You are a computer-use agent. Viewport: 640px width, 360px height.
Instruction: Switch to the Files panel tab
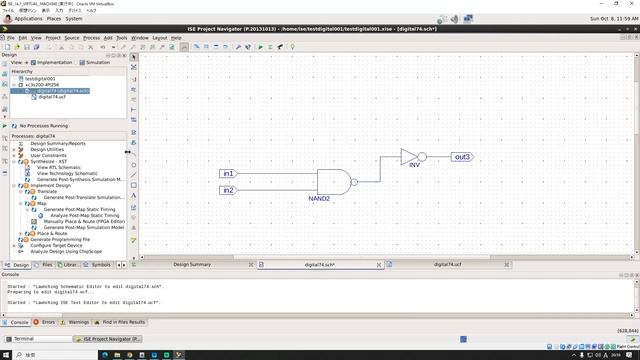(x=44, y=265)
